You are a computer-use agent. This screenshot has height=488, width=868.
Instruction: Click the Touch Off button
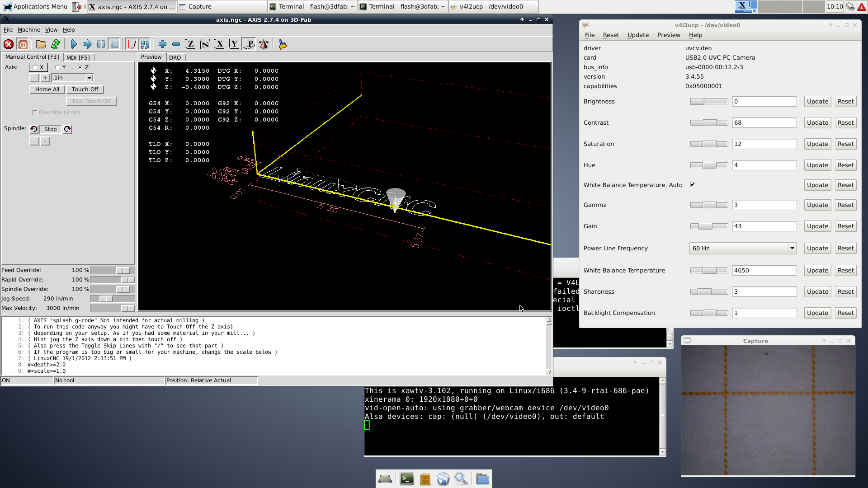(85, 89)
